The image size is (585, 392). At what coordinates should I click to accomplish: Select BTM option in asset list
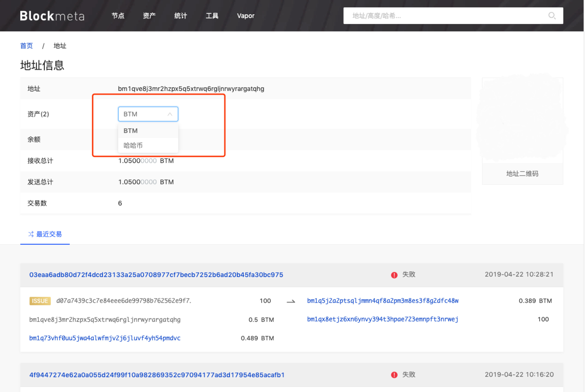[x=131, y=131]
